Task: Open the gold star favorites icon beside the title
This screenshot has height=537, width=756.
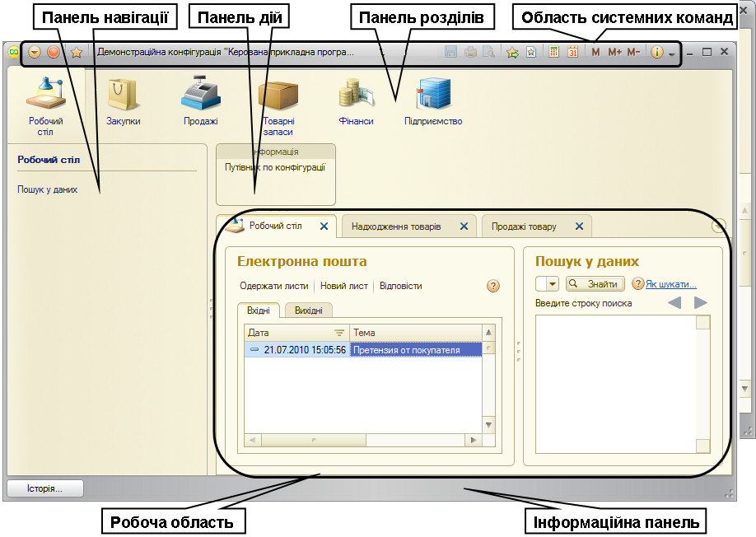Action: [77, 52]
